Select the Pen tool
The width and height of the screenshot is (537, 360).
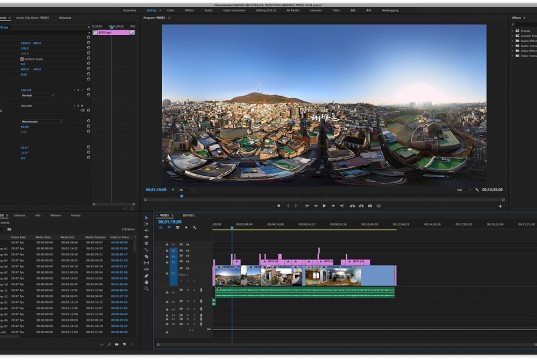pyautogui.click(x=147, y=276)
